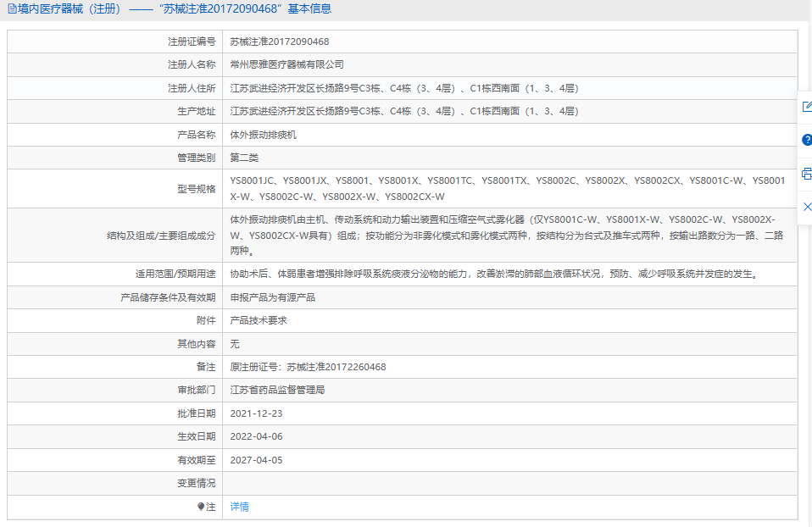Click the management category value 第二类
The image size is (812, 527).
coord(245,158)
